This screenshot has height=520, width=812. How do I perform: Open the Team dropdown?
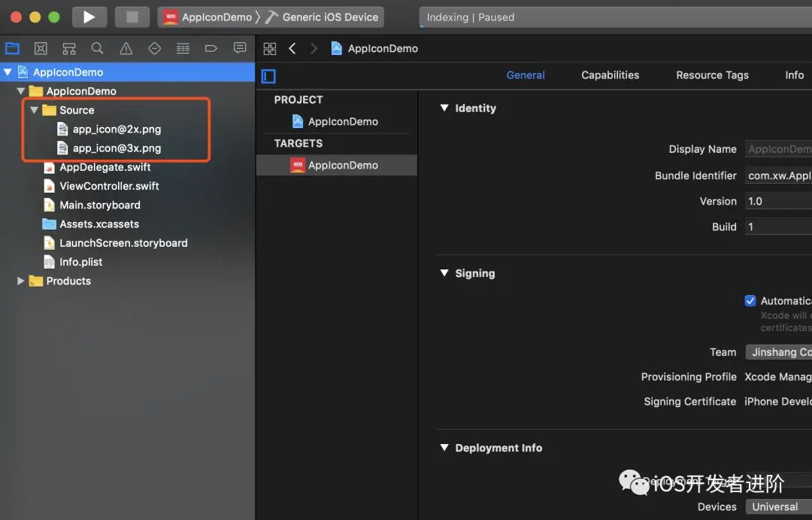point(778,352)
